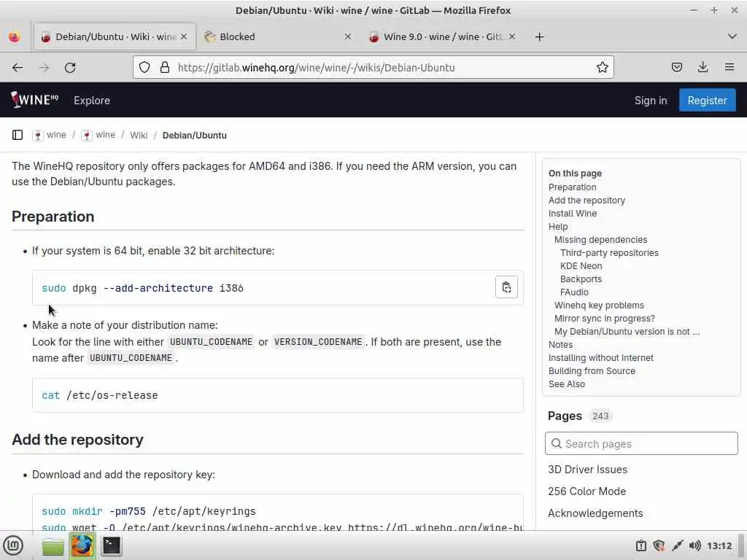747x560 pixels.
Task: Click the removable drives tray icon
Action: click(641, 545)
